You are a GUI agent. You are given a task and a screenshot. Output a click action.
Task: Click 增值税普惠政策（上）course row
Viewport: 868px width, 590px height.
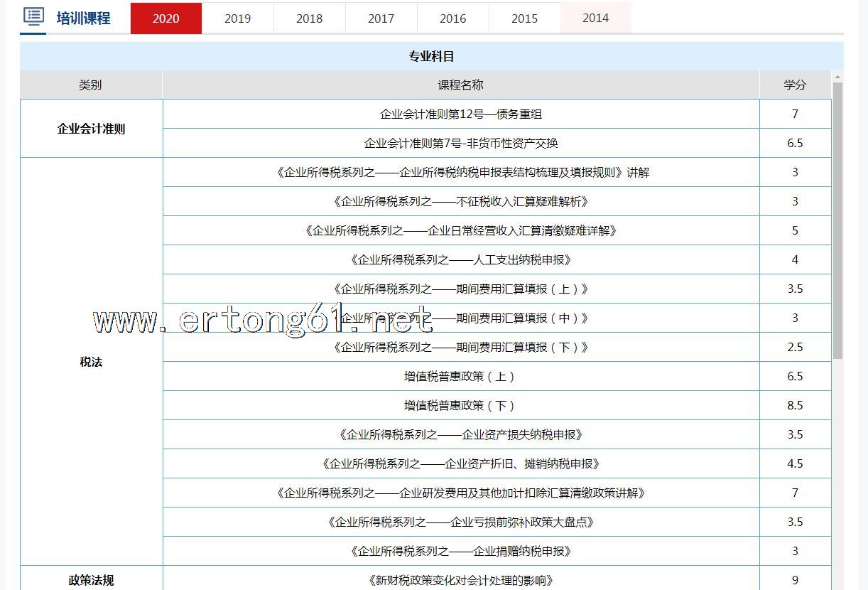click(x=461, y=376)
